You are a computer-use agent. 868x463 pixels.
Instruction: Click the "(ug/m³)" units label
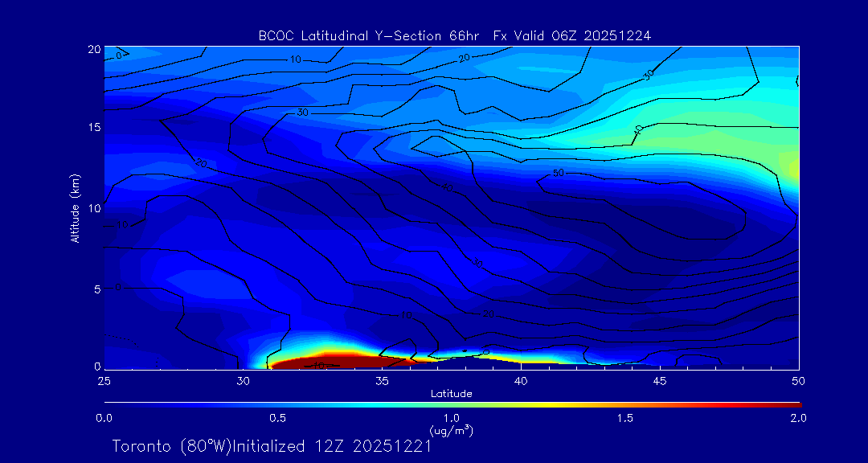point(452,430)
